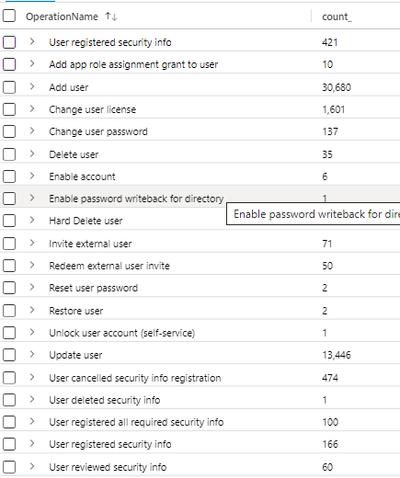Click the count value 166
The width and height of the screenshot is (400, 478).
tap(330, 444)
